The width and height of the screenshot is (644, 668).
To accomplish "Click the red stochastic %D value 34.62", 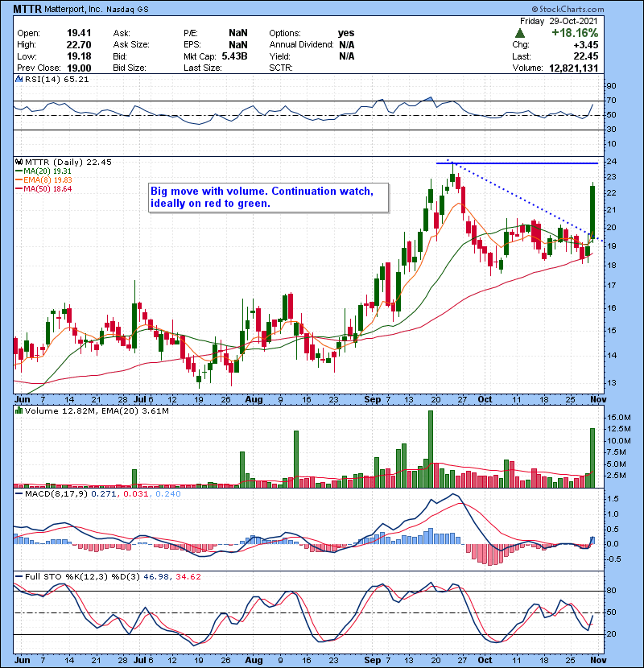I will (188, 577).
